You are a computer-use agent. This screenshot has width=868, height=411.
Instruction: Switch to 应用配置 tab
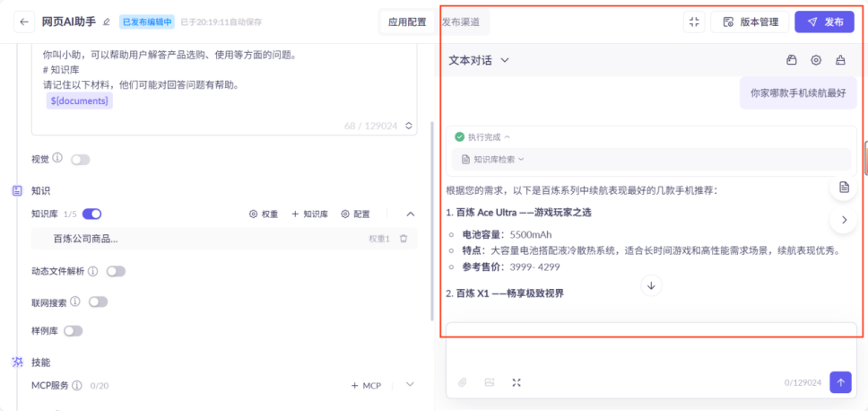tap(407, 22)
